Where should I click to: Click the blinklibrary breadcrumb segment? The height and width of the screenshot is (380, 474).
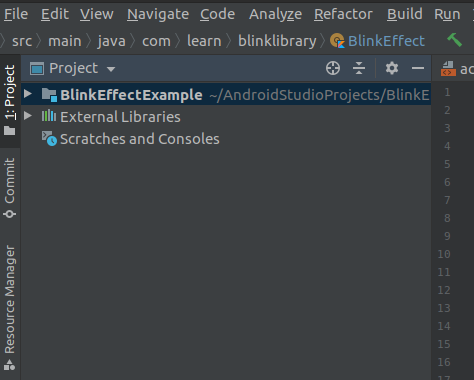coord(277,41)
